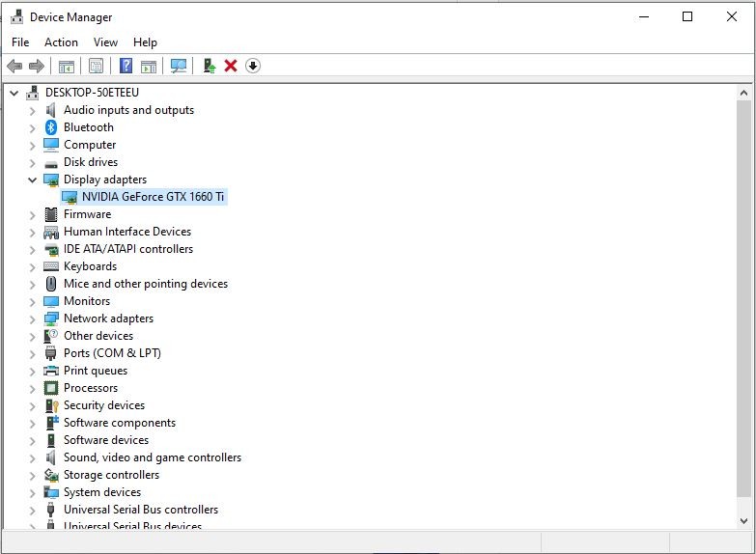
Task: Select Universal Serial Bus devices entry
Action: coord(132,526)
